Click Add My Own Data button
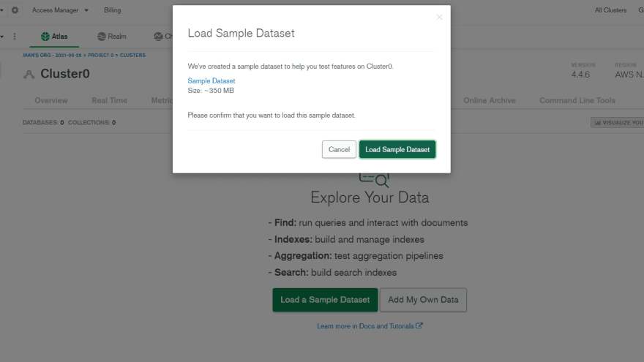This screenshot has width=644, height=362. (x=423, y=300)
